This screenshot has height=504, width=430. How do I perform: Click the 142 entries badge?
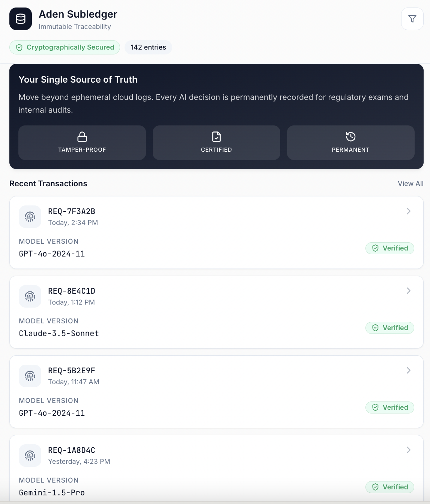tap(148, 47)
